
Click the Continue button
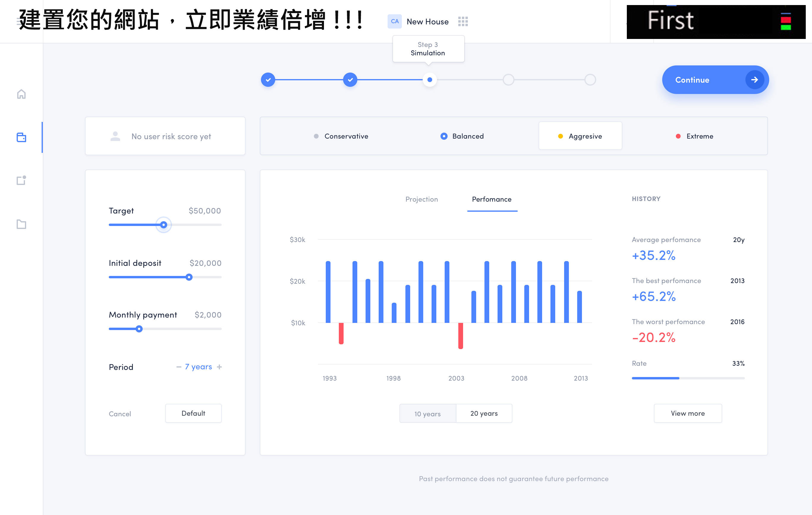[x=715, y=80]
